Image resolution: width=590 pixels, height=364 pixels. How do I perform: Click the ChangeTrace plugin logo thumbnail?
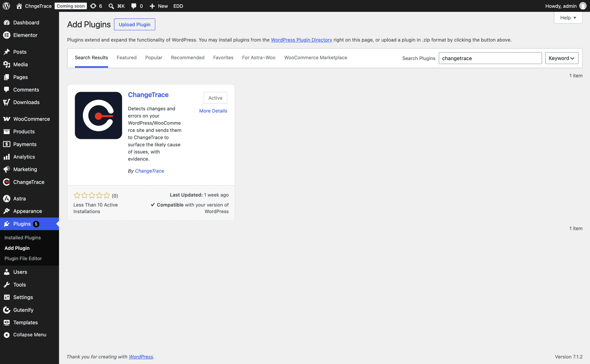98,116
